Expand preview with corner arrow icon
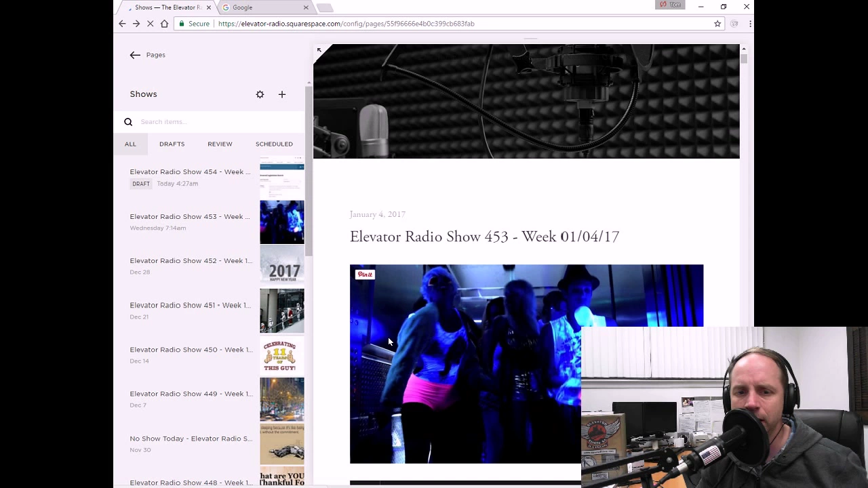Image resolution: width=868 pixels, height=488 pixels. (x=319, y=50)
